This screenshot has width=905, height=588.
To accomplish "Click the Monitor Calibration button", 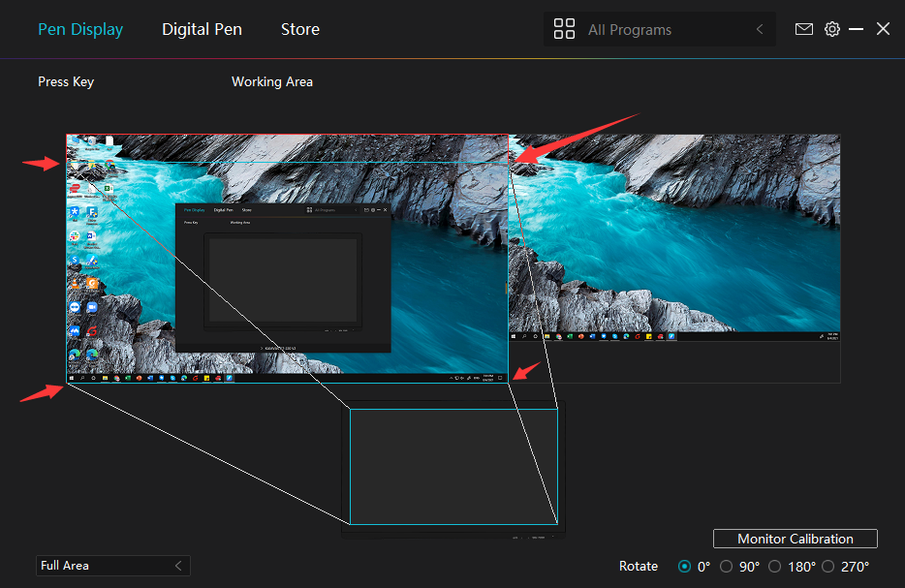I will coord(795,539).
